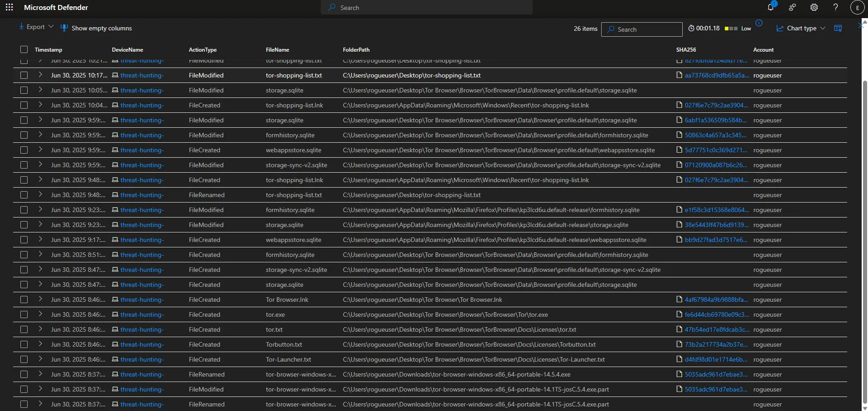Click the Low resource usage indicator bar
Screen dimensions: 868x411
click(x=731, y=29)
